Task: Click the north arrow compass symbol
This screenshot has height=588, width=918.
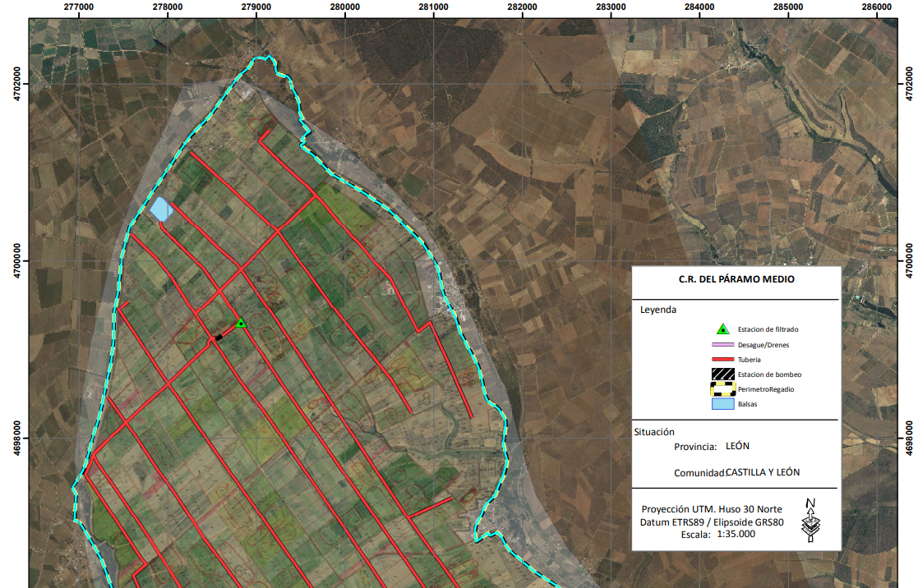Action: 810,519
